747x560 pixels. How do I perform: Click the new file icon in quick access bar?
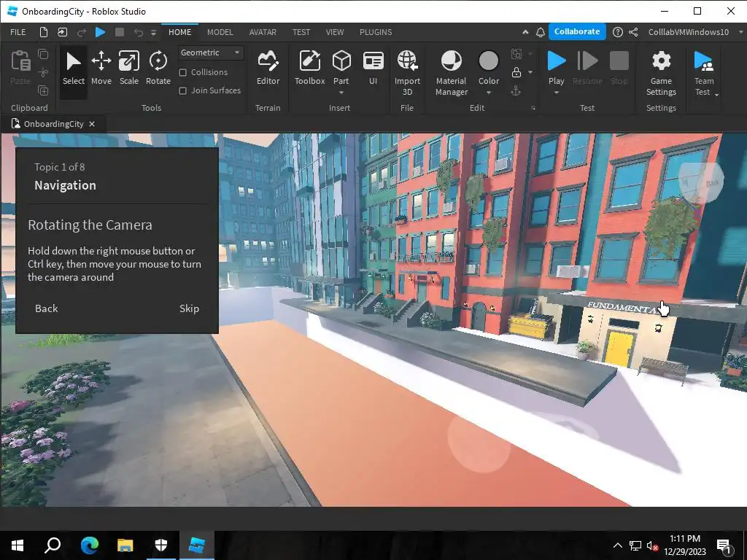[43, 32]
